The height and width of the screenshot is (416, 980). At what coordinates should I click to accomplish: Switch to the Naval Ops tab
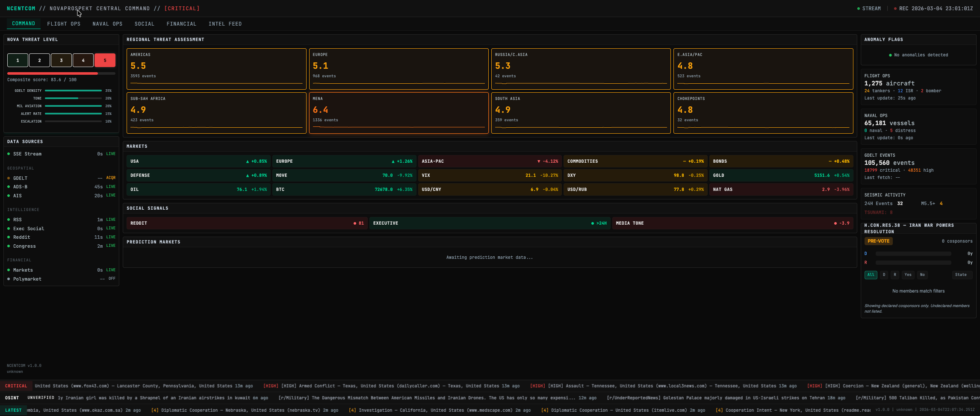(107, 24)
